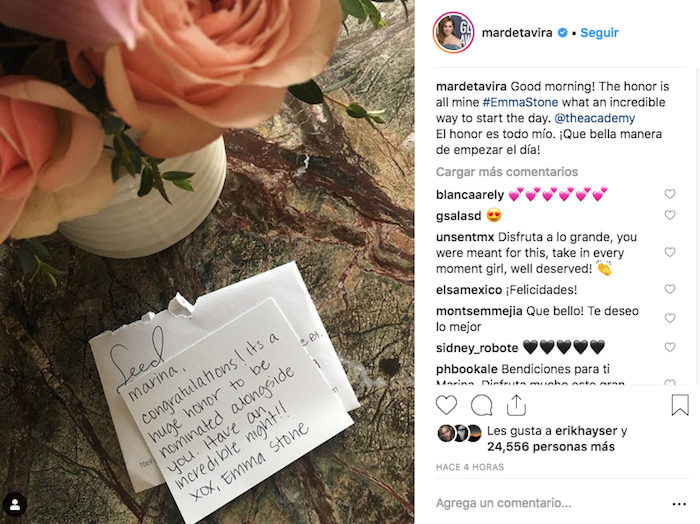Like unsentmx's comment heart
This screenshot has width=700, height=524.
(670, 252)
